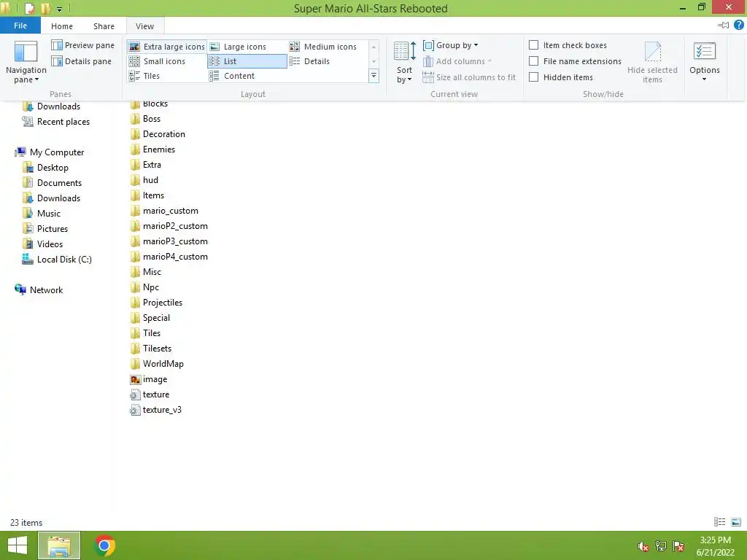The width and height of the screenshot is (747, 560).
Task: Enable File name extensions checkbox
Action: pyautogui.click(x=534, y=61)
